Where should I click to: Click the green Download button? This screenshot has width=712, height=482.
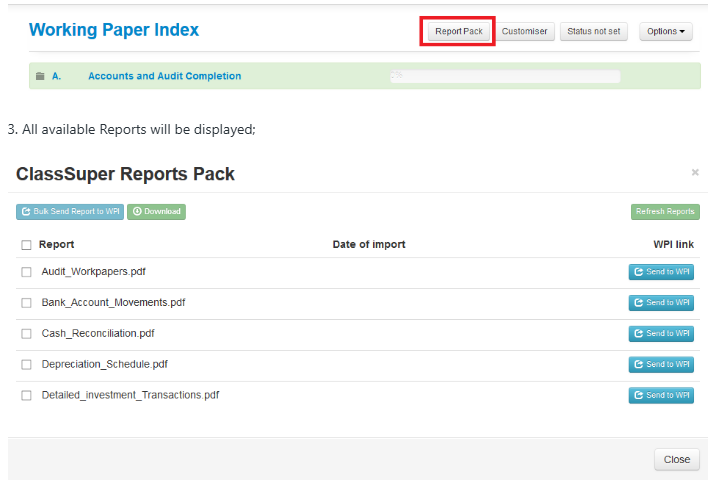click(156, 212)
